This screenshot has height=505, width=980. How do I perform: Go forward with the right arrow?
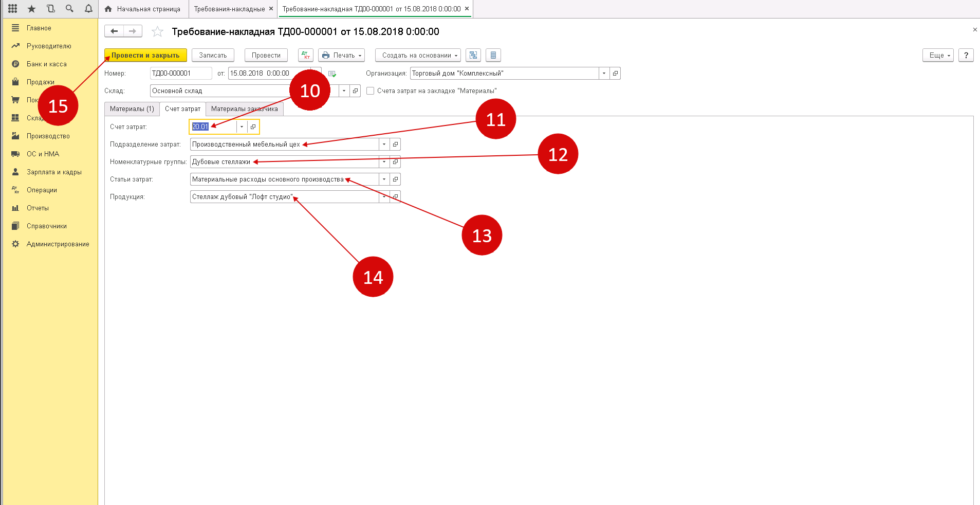[133, 31]
